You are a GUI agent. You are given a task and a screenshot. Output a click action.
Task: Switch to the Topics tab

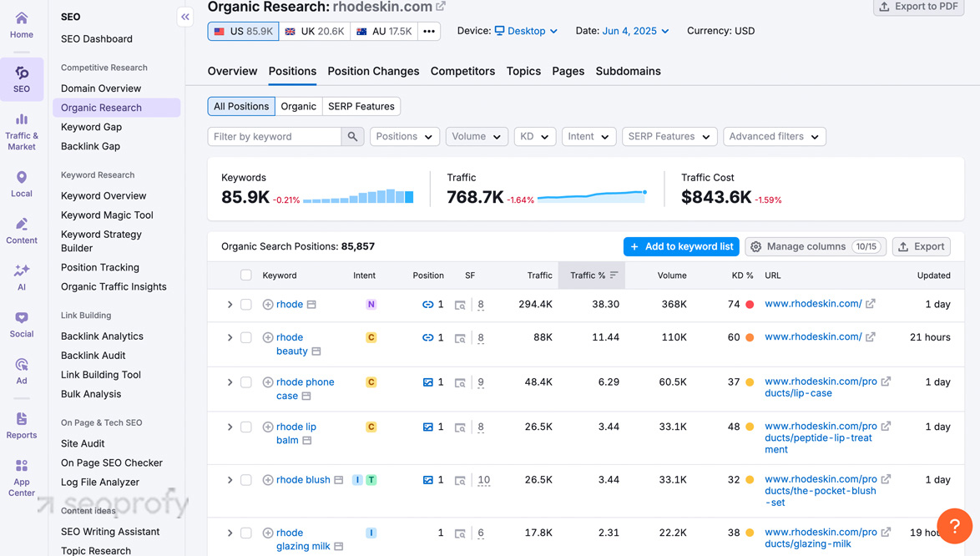[523, 71]
